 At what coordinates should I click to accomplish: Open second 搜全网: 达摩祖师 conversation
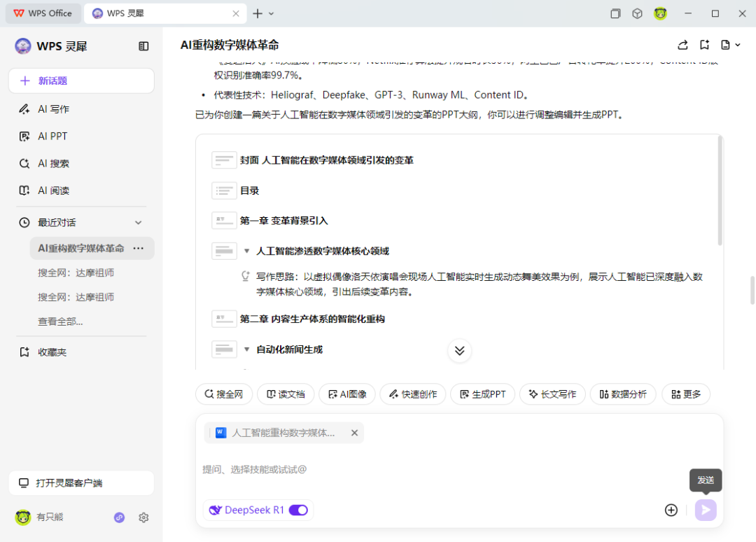pyautogui.click(x=76, y=298)
